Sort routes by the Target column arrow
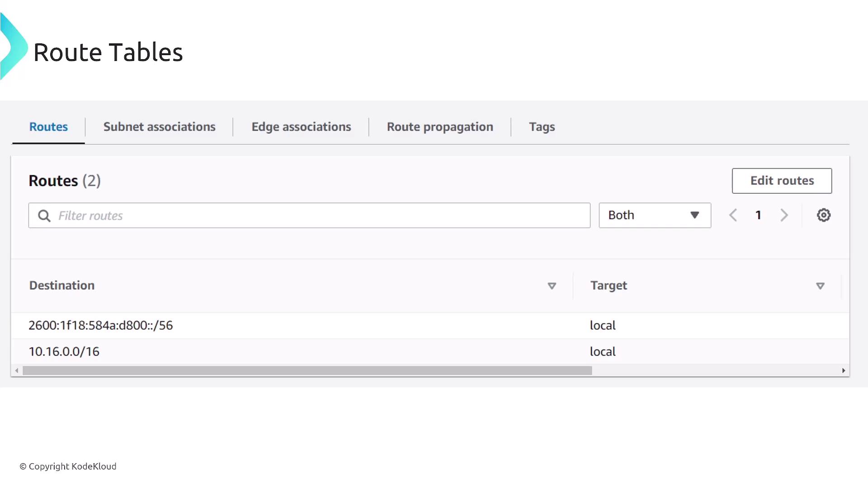The width and height of the screenshot is (868, 488). (x=820, y=286)
